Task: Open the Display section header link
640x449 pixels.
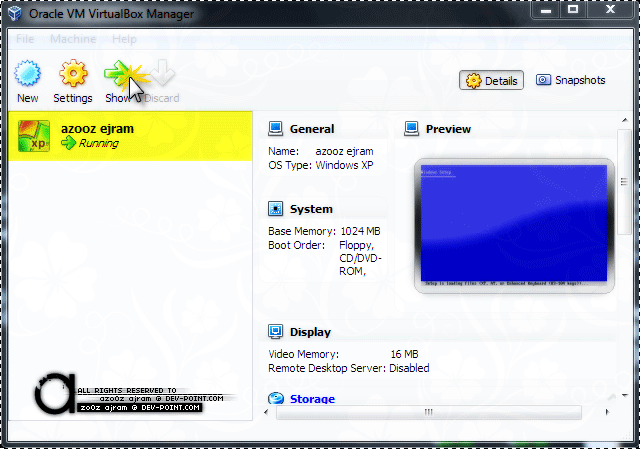Action: (310, 332)
